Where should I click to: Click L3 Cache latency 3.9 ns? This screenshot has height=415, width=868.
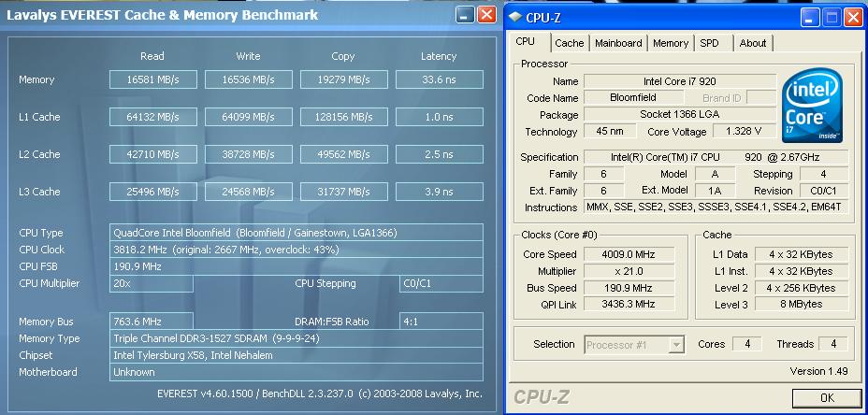pos(440,192)
